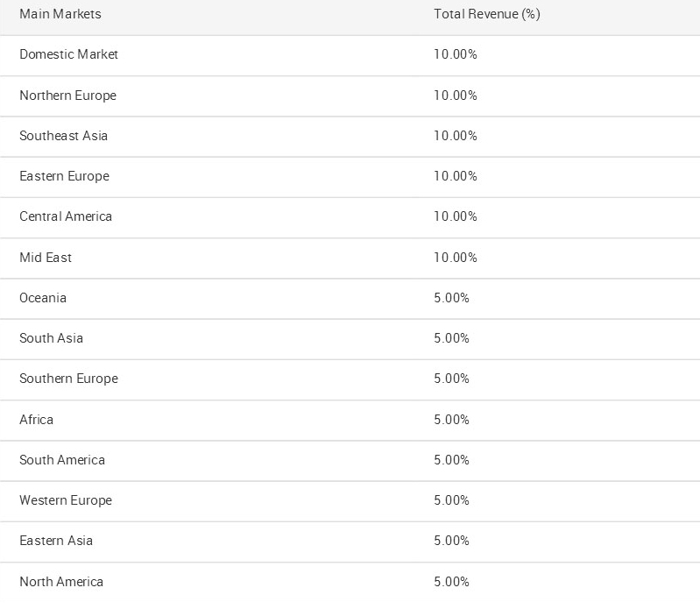Select the Northern Europe row label

click(67, 96)
